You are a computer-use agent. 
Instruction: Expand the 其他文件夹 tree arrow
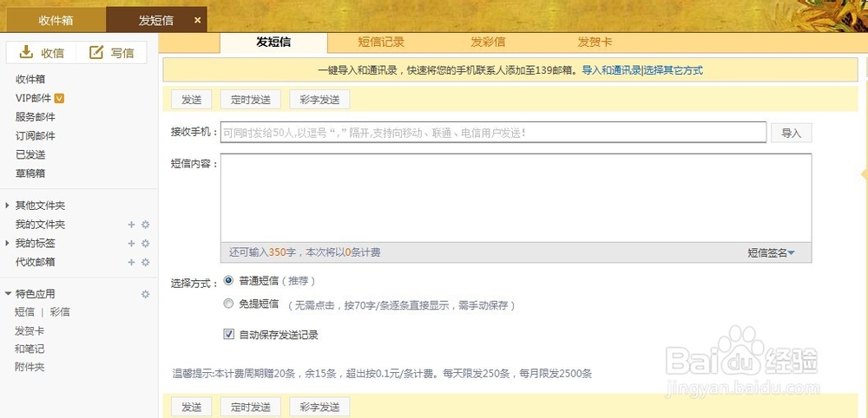click(x=7, y=206)
